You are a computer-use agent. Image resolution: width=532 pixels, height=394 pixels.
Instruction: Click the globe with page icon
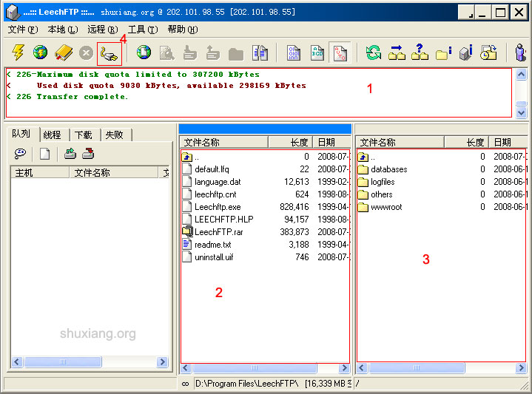click(x=144, y=53)
